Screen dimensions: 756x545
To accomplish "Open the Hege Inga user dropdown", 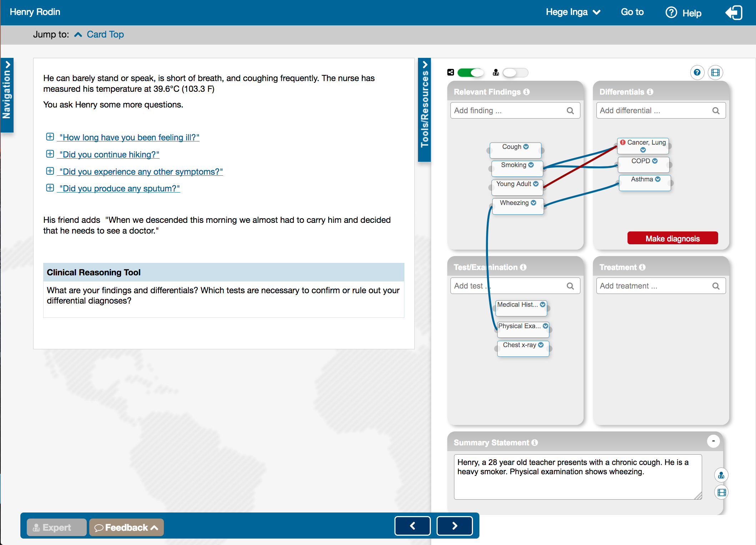I will [x=573, y=12].
